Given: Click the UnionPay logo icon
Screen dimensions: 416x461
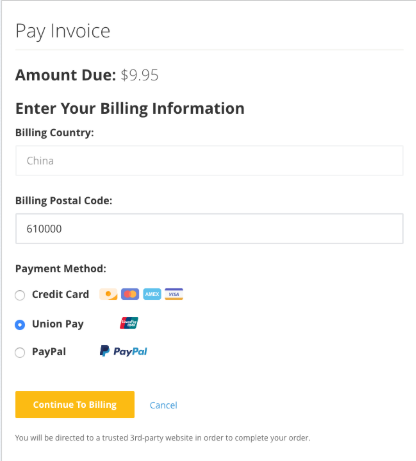Looking at the screenshot, I should (129, 323).
